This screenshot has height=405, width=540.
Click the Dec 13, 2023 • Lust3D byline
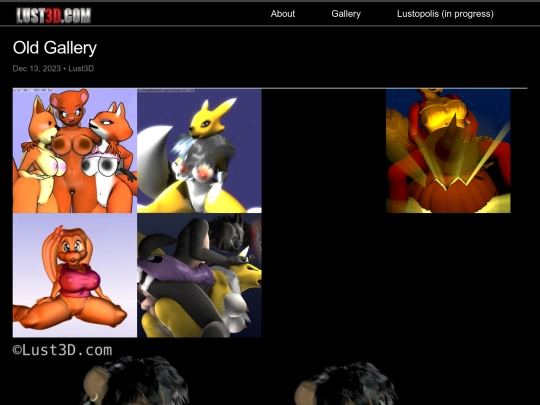[x=53, y=68]
